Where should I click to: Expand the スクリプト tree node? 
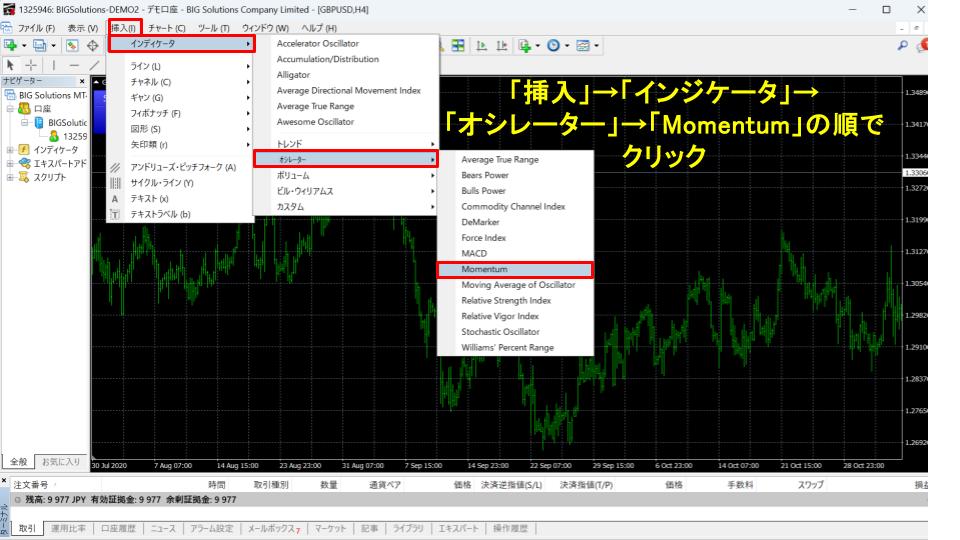click(9, 177)
